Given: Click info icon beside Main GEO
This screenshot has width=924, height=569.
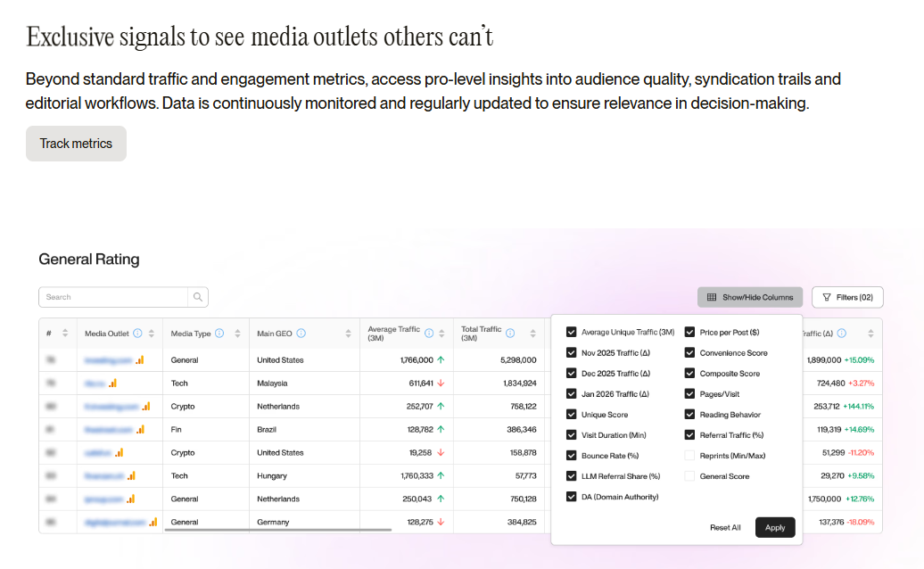Looking at the screenshot, I should [301, 334].
